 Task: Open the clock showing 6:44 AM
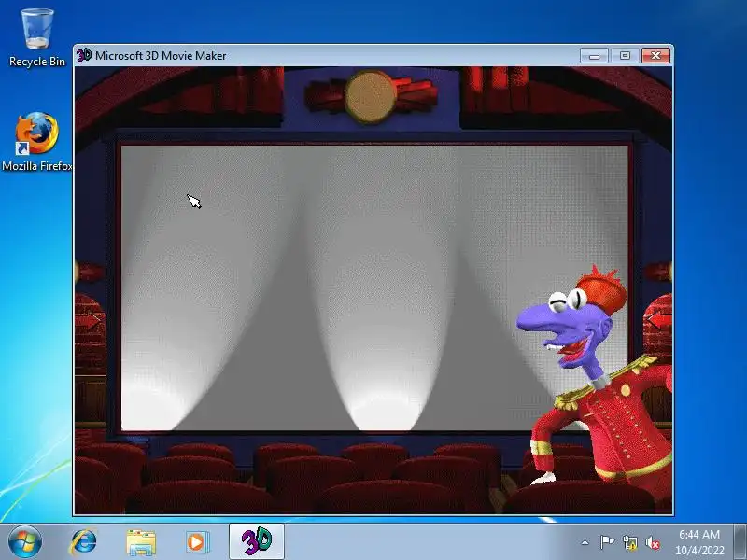tap(698, 542)
